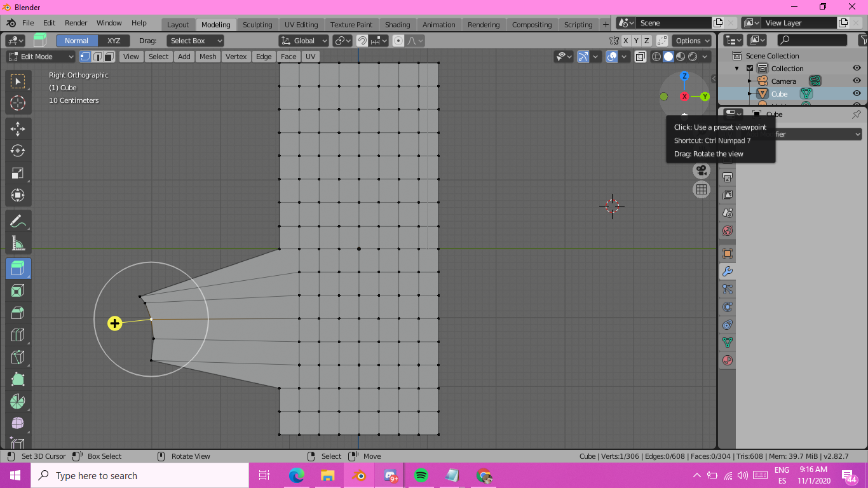Toggle perspective/orthographic grid view button
868x488 pixels.
(702, 189)
